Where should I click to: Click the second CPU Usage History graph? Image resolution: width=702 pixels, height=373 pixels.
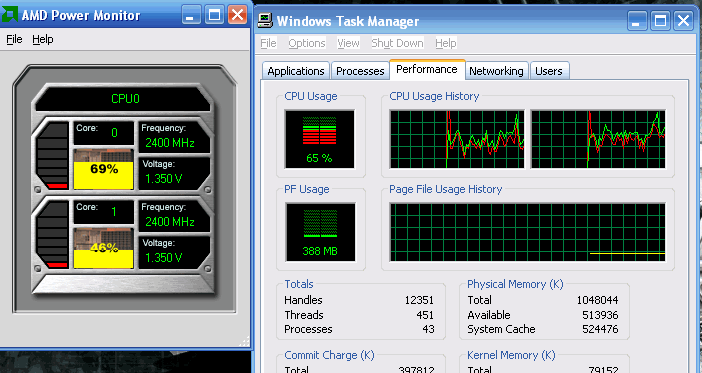(x=598, y=139)
